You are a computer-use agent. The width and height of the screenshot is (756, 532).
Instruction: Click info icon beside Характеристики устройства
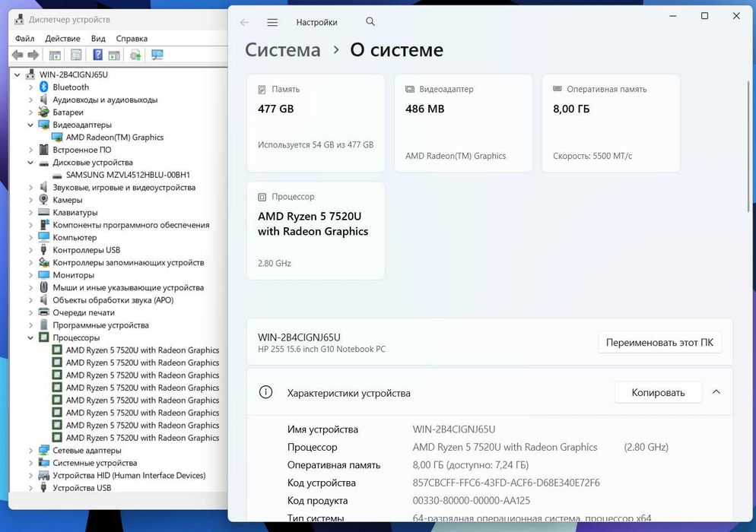click(265, 392)
